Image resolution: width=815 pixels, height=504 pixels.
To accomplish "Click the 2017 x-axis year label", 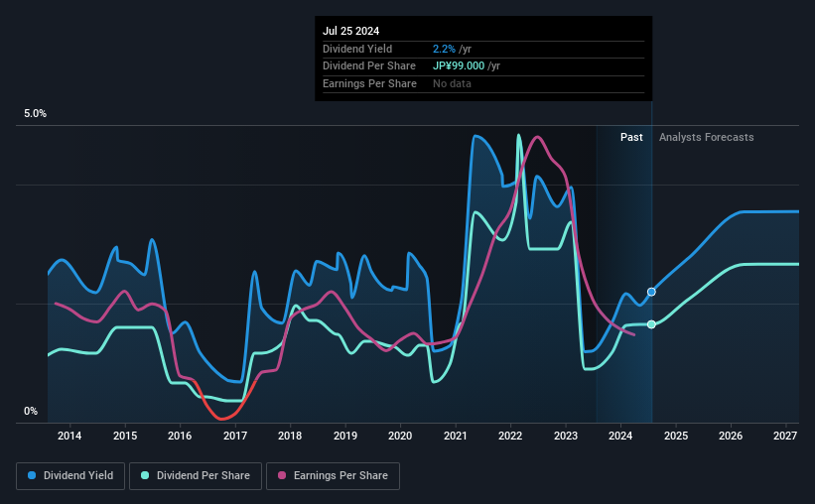I will click(235, 436).
